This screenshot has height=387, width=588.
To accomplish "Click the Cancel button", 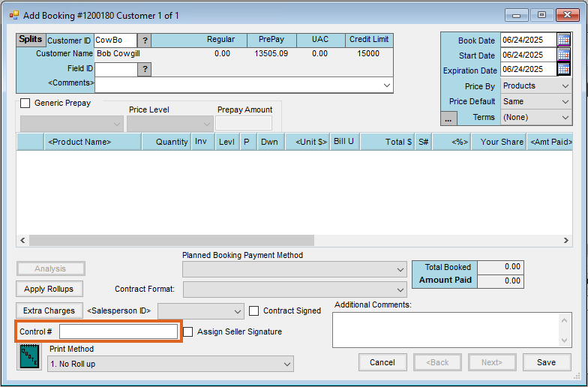I will (382, 362).
